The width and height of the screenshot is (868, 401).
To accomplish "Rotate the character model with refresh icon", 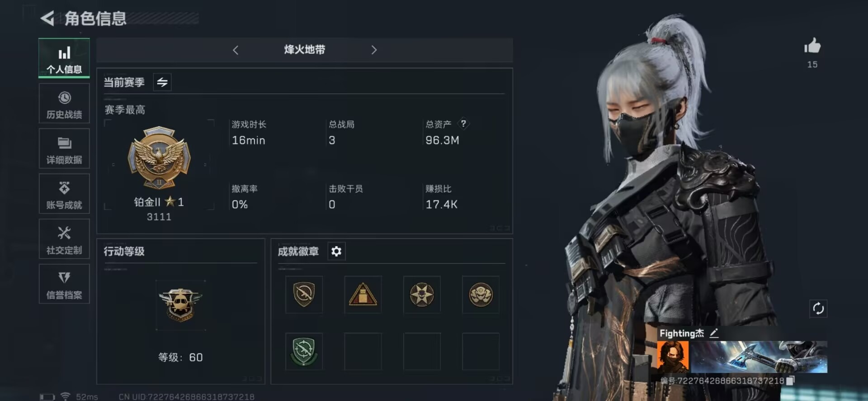I will (818, 309).
